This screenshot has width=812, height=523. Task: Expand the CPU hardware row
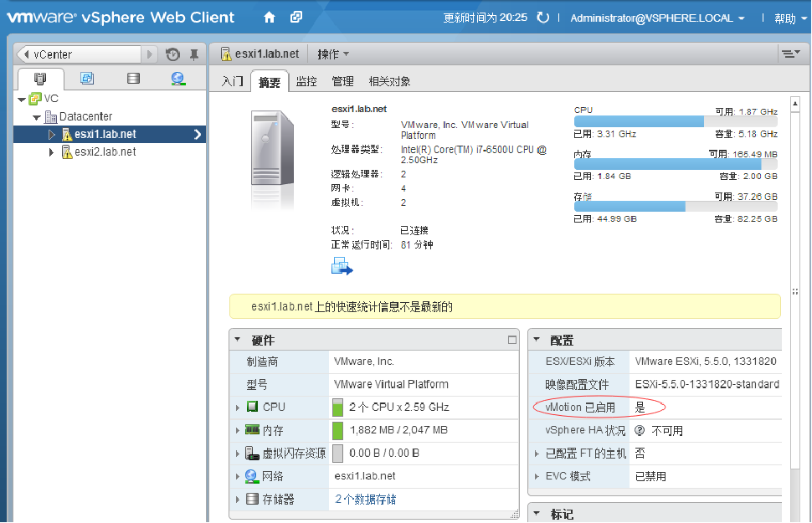[238, 408]
